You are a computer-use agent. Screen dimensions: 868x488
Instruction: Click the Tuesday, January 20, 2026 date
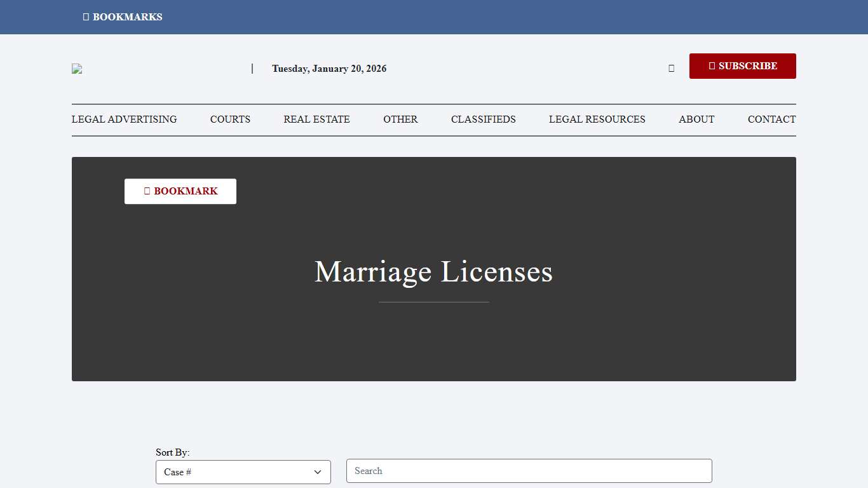tap(329, 69)
